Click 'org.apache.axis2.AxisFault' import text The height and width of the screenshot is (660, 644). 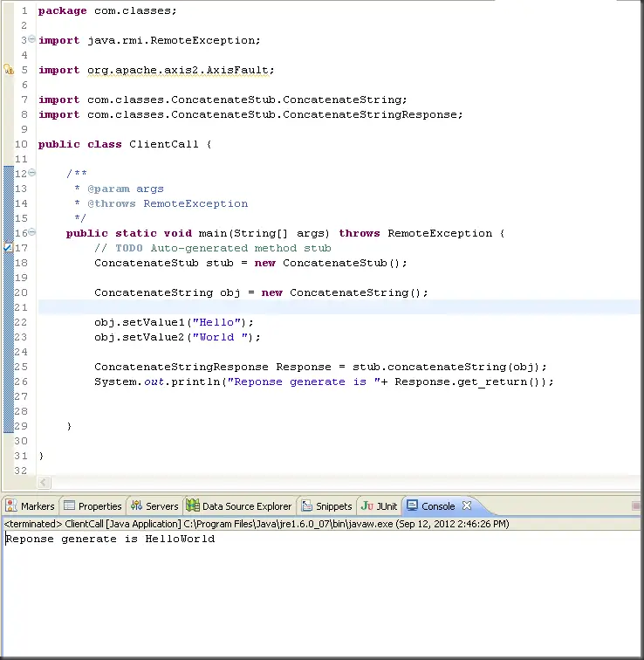[x=177, y=70]
